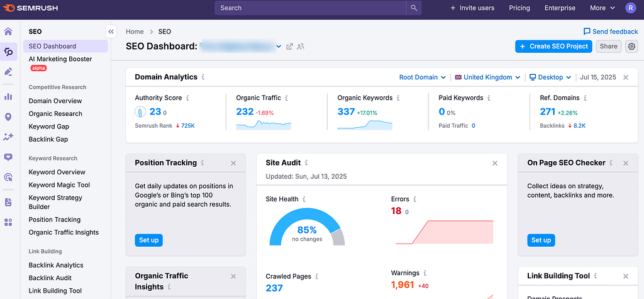Click the Create SEO Project button
This screenshot has height=299, width=644.
pyautogui.click(x=553, y=46)
